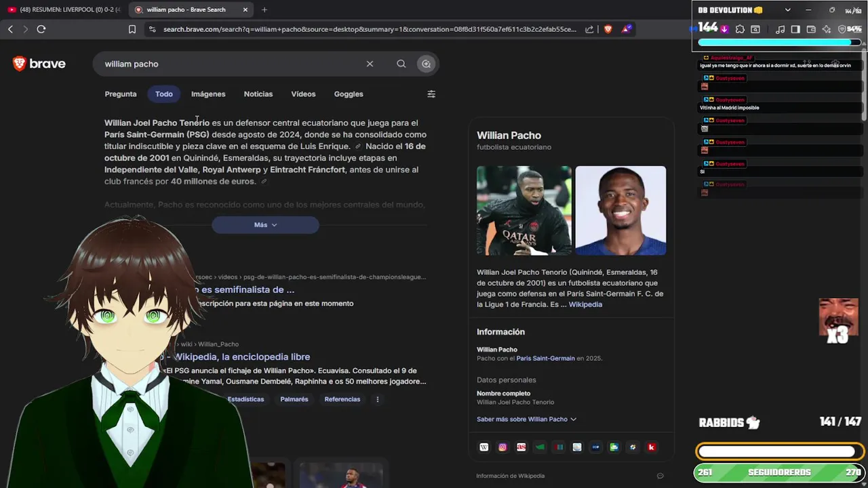Select the Todo search tab
This screenshot has height=488, width=868.
[163, 94]
